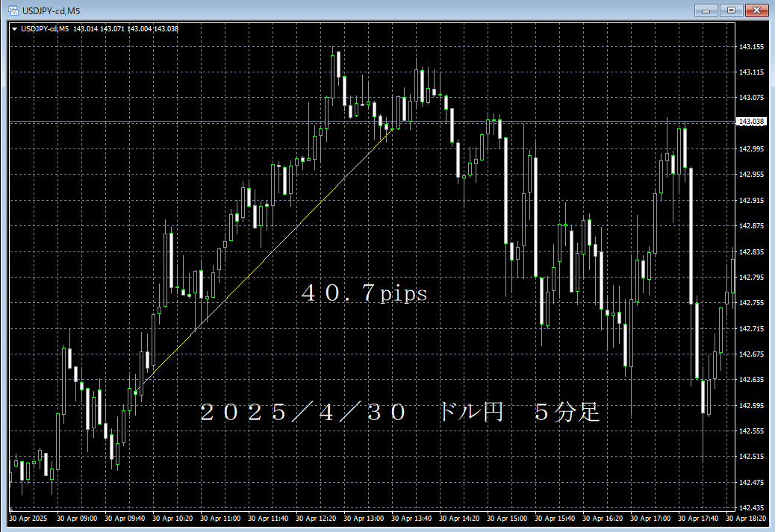Screen dimensions: 775x532
Task: Click the 2025/4/30 ドル円 5分足 text label
Action: tap(400, 412)
